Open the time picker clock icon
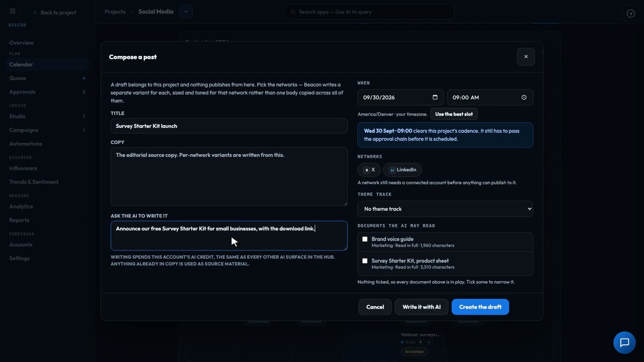644x362 pixels. coord(524,98)
